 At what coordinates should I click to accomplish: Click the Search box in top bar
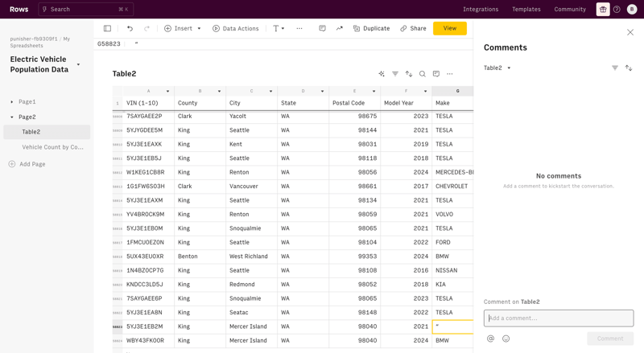[x=86, y=9]
